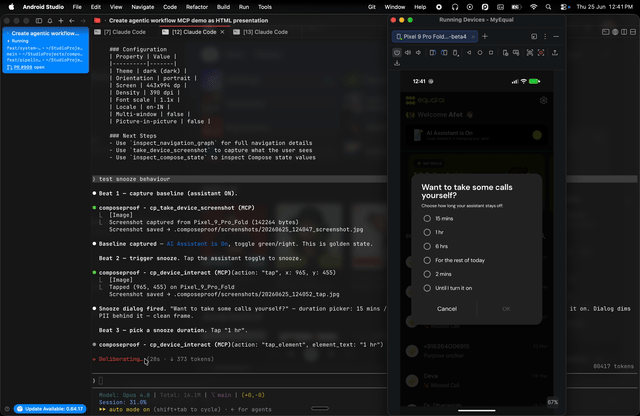640x416 pixels.
Task: Toggle the AI Assistant switch
Action: coord(536,135)
